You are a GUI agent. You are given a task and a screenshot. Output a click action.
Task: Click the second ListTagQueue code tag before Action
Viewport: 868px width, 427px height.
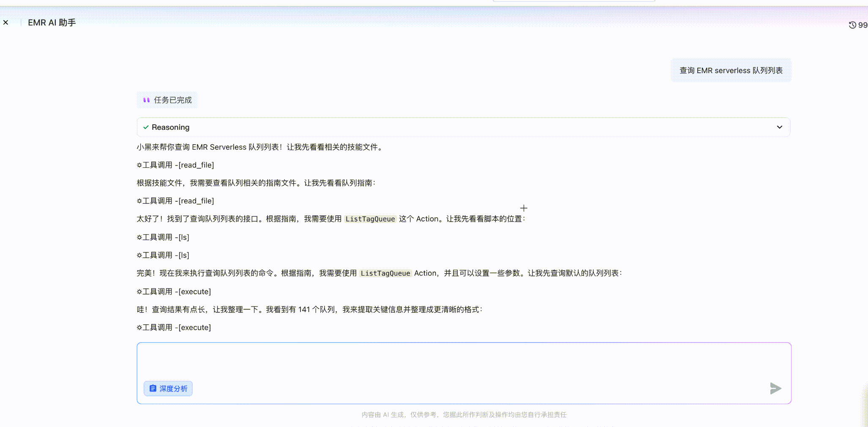(385, 274)
